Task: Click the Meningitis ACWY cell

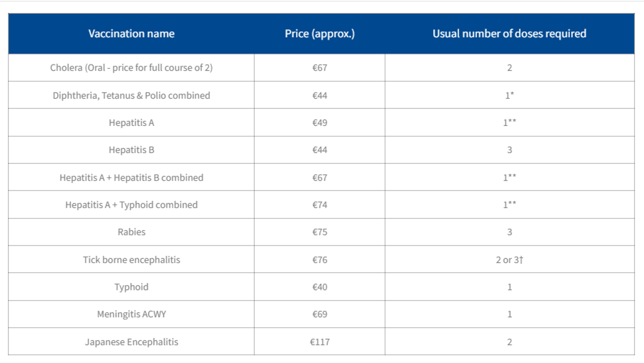Action: tap(131, 314)
